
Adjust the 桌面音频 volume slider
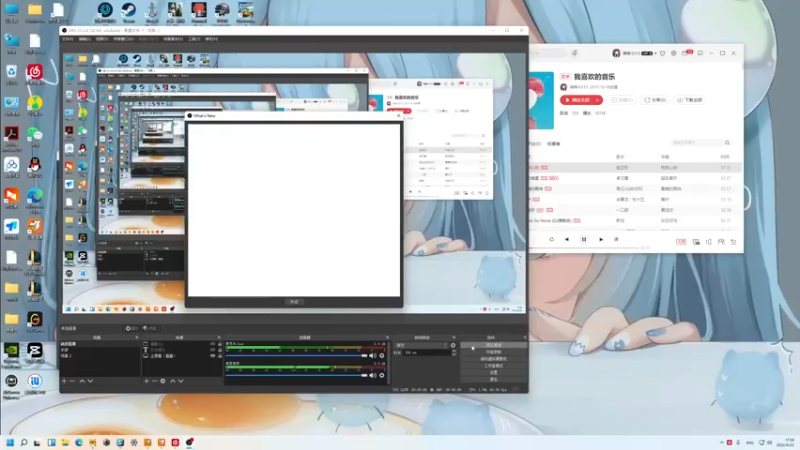coord(296,376)
